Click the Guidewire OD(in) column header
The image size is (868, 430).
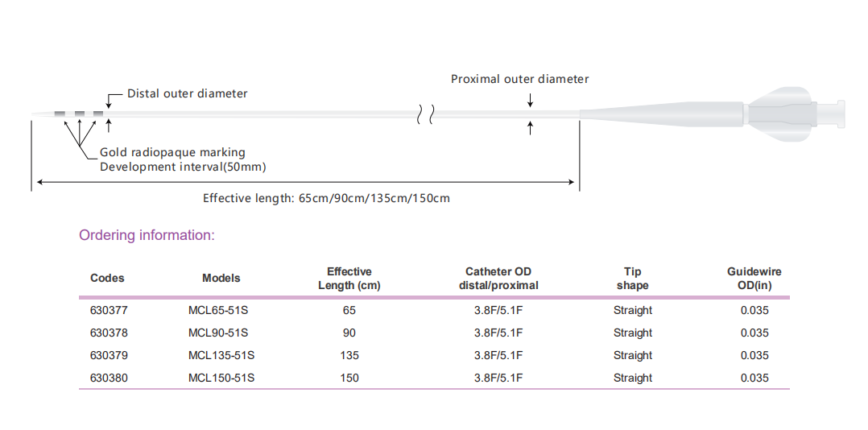754,279
